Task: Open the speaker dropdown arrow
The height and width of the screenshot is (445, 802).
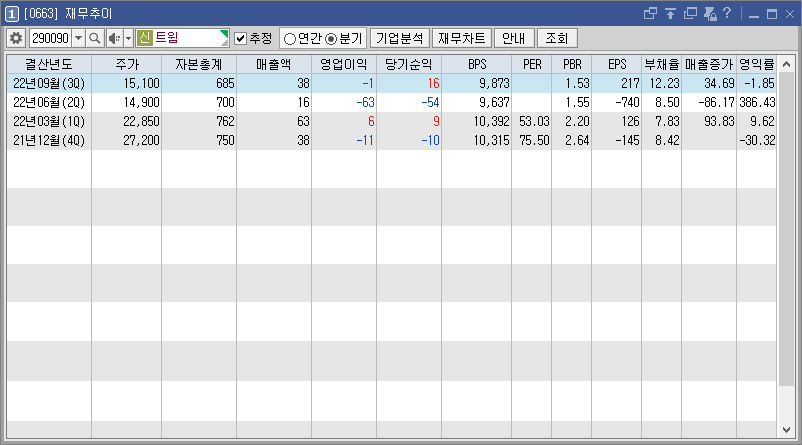Action: tap(128, 38)
